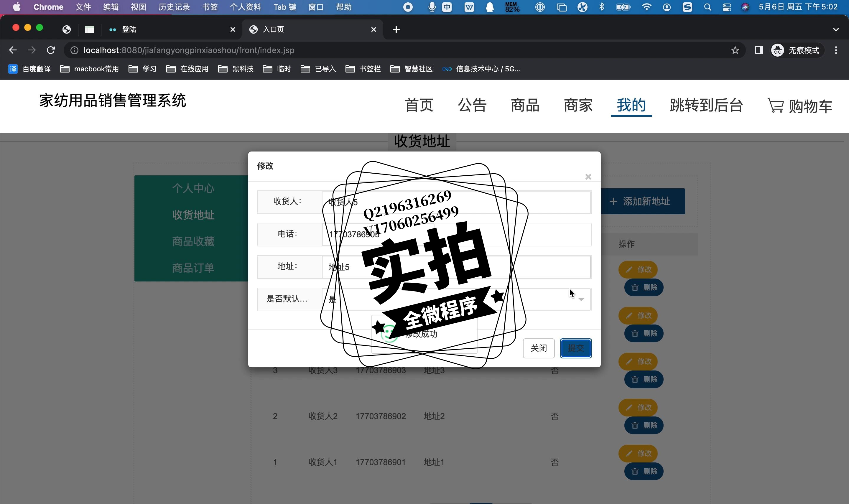Click the 关闭 button in dialog
The width and height of the screenshot is (849, 504).
pyautogui.click(x=539, y=348)
